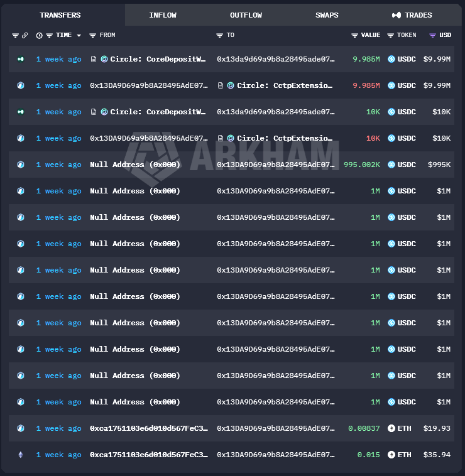Click the red 9.985M value
This screenshot has height=476, width=465.
tap(366, 85)
